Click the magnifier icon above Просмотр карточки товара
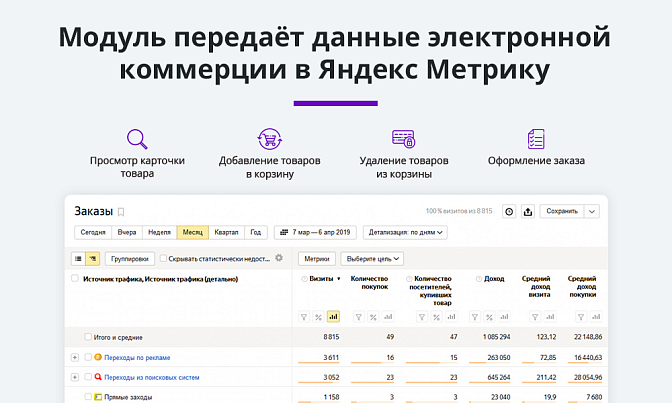 [x=137, y=139]
